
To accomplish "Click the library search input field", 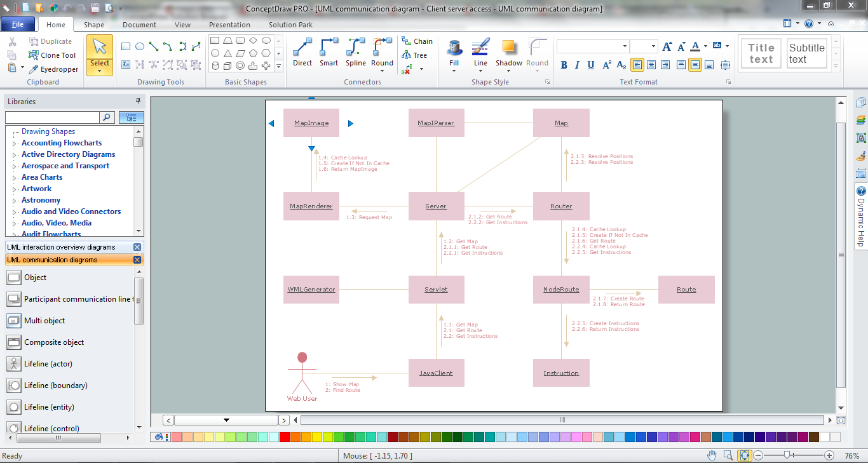I will coord(52,117).
